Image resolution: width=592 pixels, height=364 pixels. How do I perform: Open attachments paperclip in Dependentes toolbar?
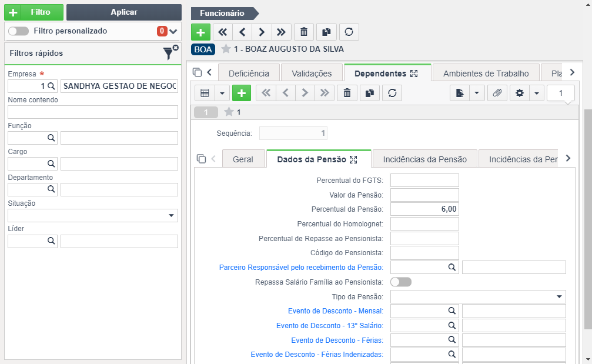coord(497,93)
